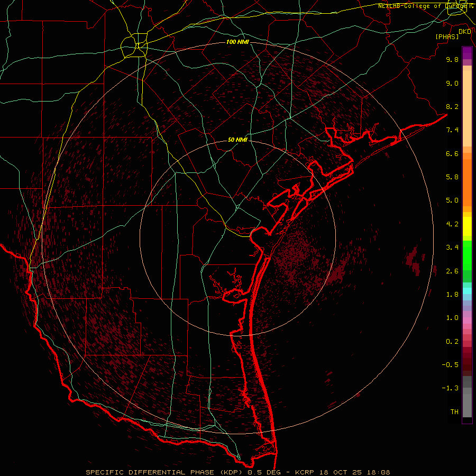Click the yellow segment of the color bar
The width and height of the screenshot is (476, 476).
tap(467, 226)
